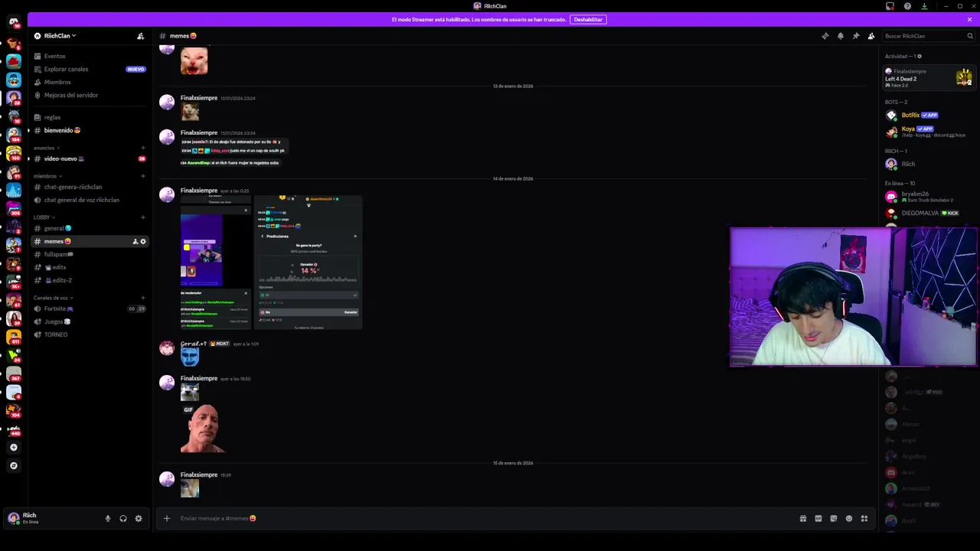Click the add a server plus icon
Screen dimensions: 980x551
click(13, 447)
